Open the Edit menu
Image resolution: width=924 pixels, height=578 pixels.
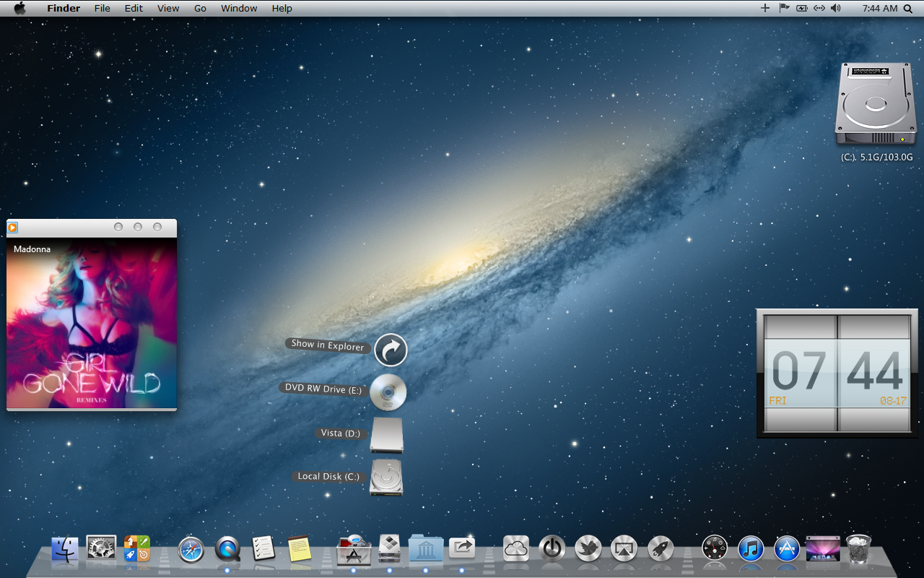[134, 8]
